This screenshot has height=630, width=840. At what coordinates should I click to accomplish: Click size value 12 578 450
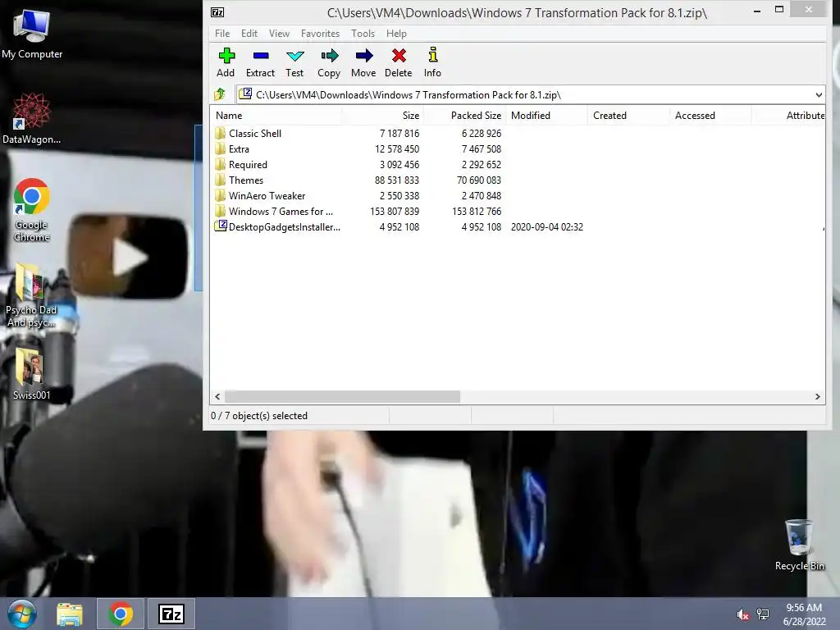tap(397, 149)
